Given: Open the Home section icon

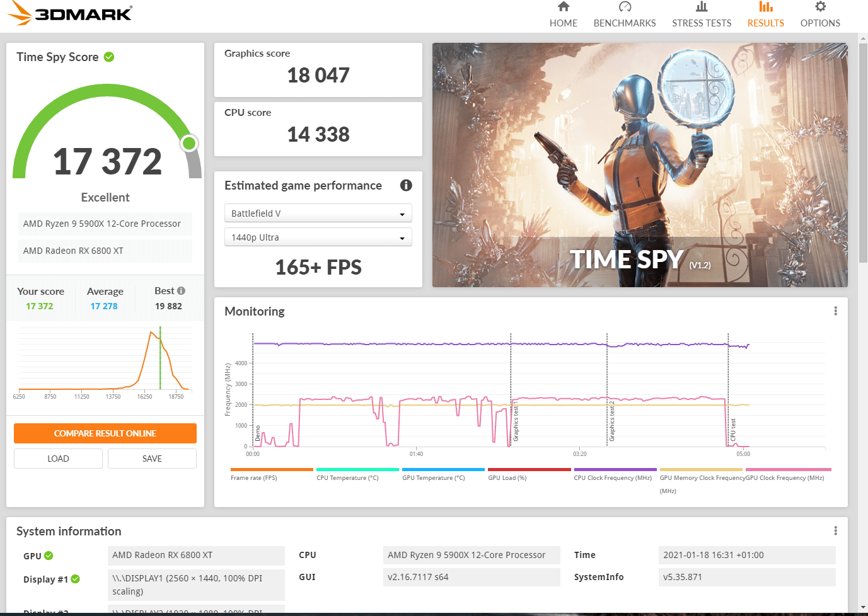Looking at the screenshot, I should (564, 6).
